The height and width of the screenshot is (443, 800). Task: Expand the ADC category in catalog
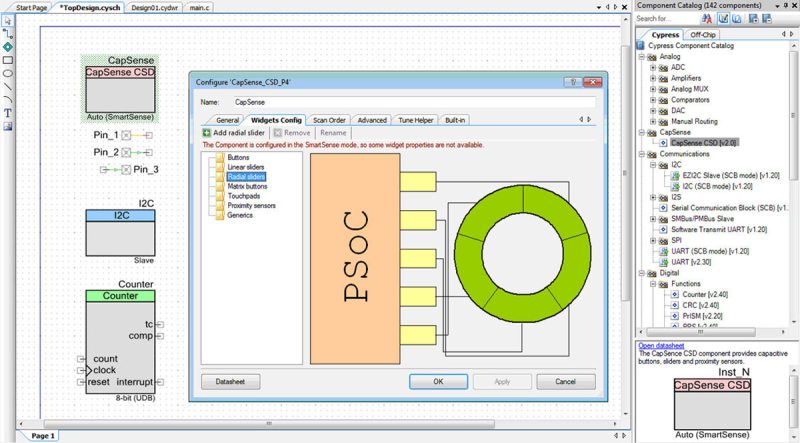pos(653,67)
